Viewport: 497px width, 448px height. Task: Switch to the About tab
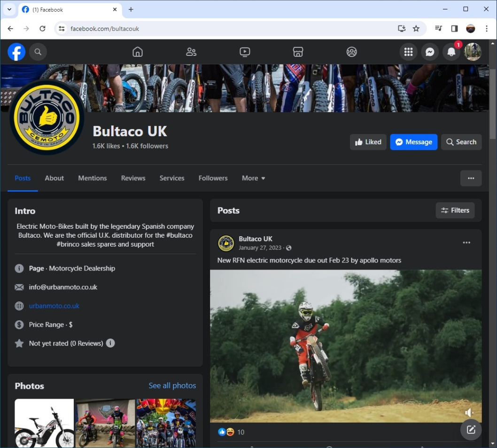pos(54,178)
